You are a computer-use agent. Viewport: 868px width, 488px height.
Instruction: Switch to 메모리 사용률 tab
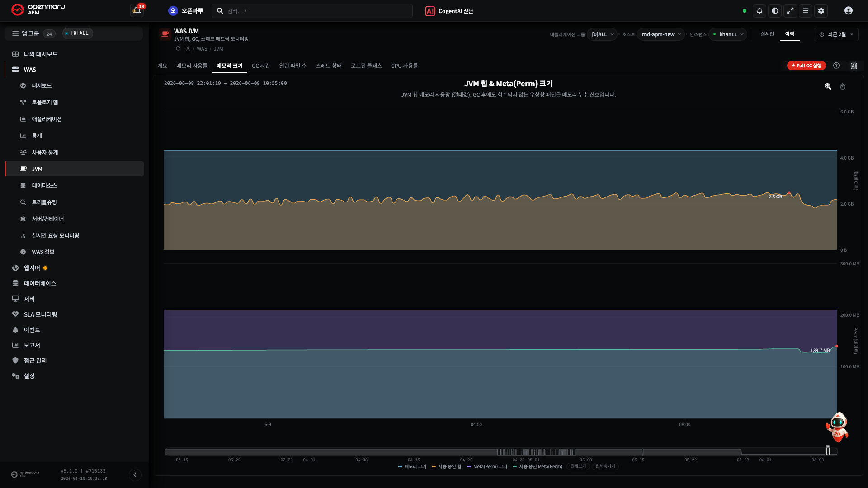tap(192, 66)
